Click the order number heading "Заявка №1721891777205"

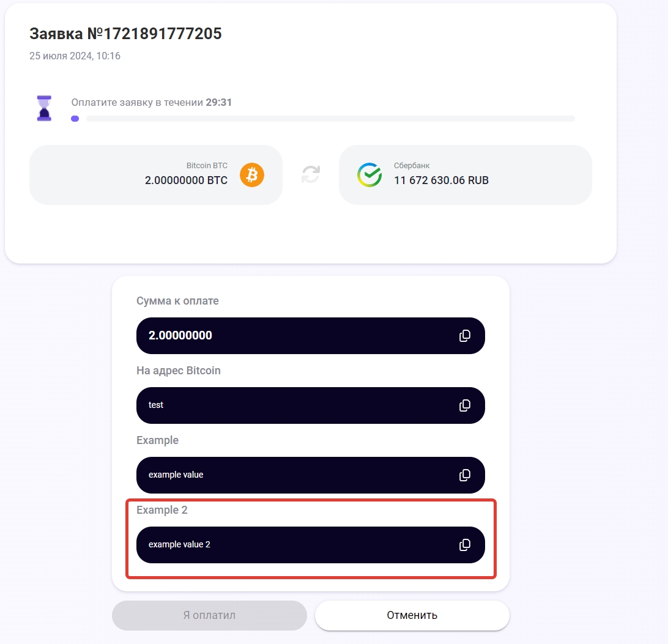[125, 34]
